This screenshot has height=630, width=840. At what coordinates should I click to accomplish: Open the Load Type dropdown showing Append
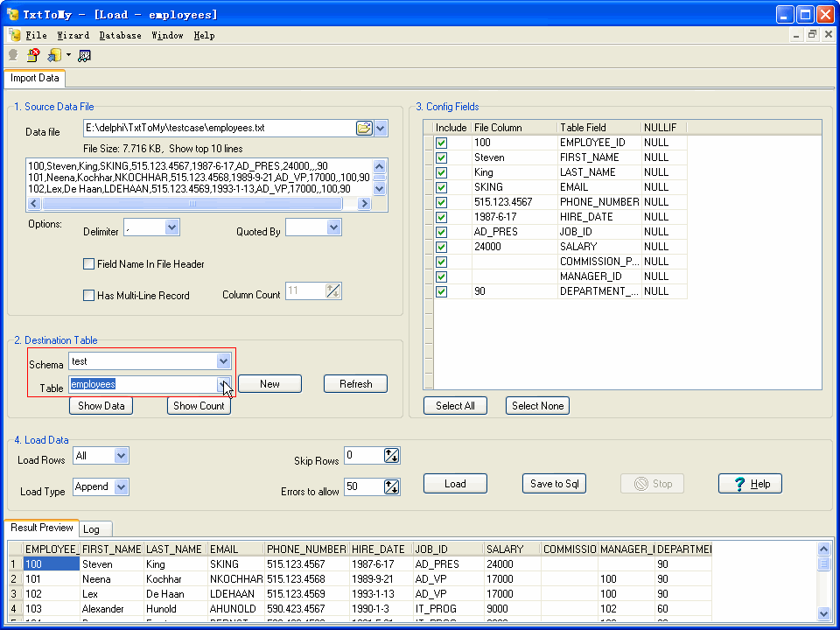pos(121,487)
